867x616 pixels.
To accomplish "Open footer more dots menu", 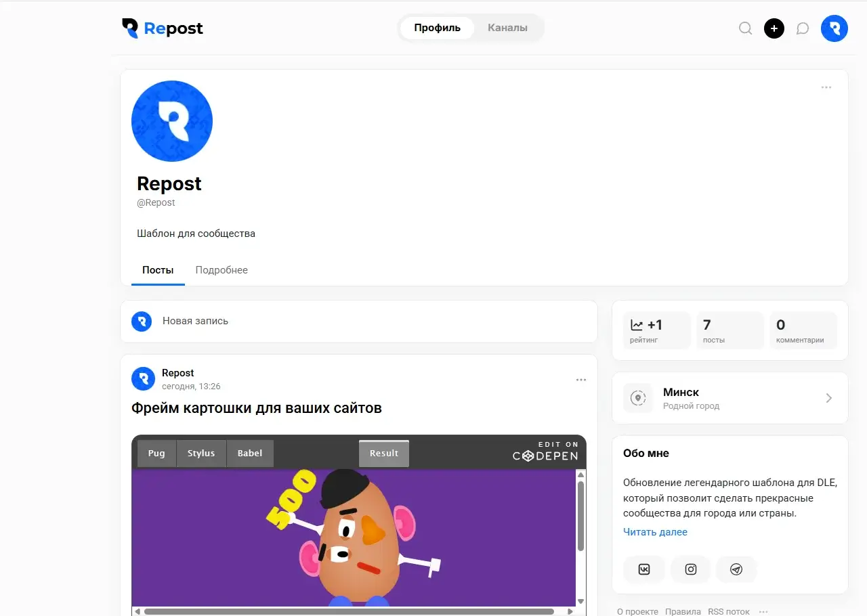I will click(x=763, y=611).
